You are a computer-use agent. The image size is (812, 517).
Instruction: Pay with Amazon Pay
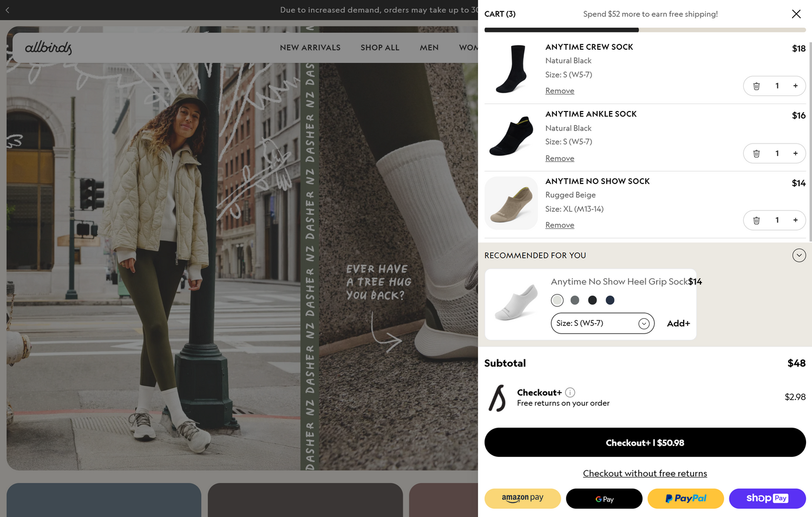pos(522,499)
